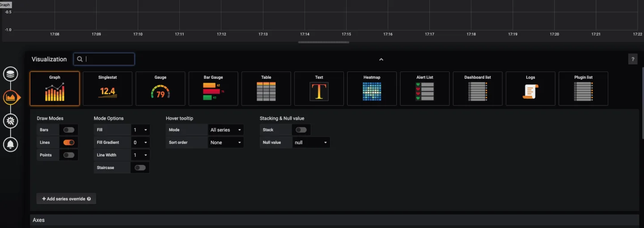
Task: Choose the Text visualization
Action: [x=319, y=89]
